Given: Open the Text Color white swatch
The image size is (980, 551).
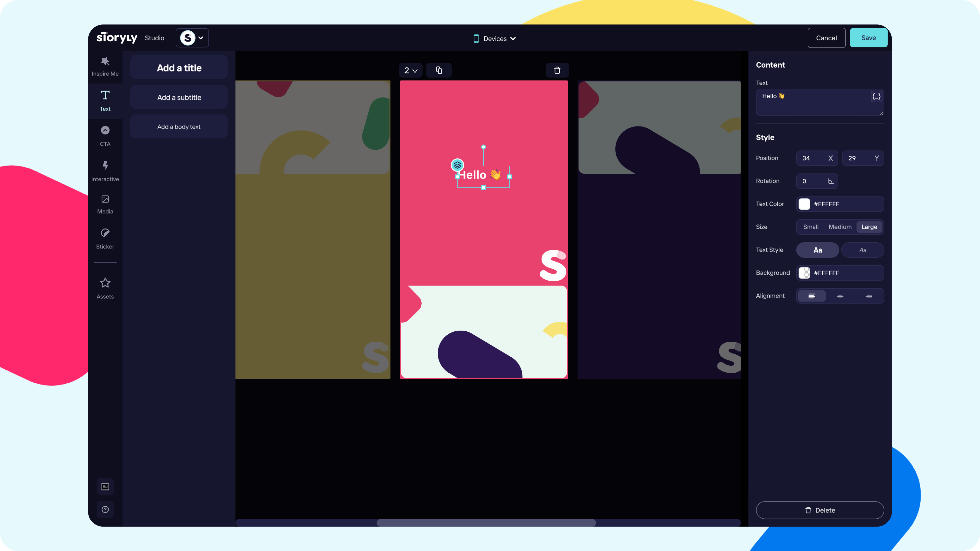Looking at the screenshot, I should coord(804,204).
